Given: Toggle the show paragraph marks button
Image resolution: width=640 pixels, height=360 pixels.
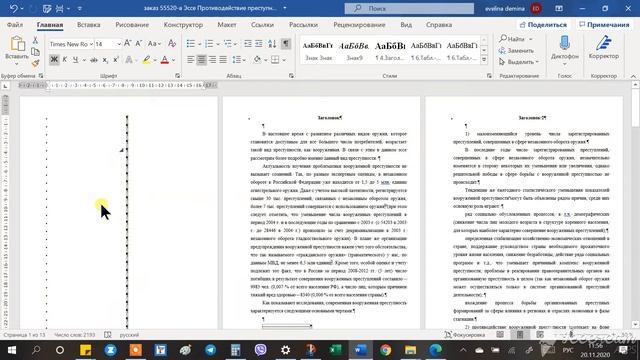Looking at the screenshot, I should (x=286, y=44).
